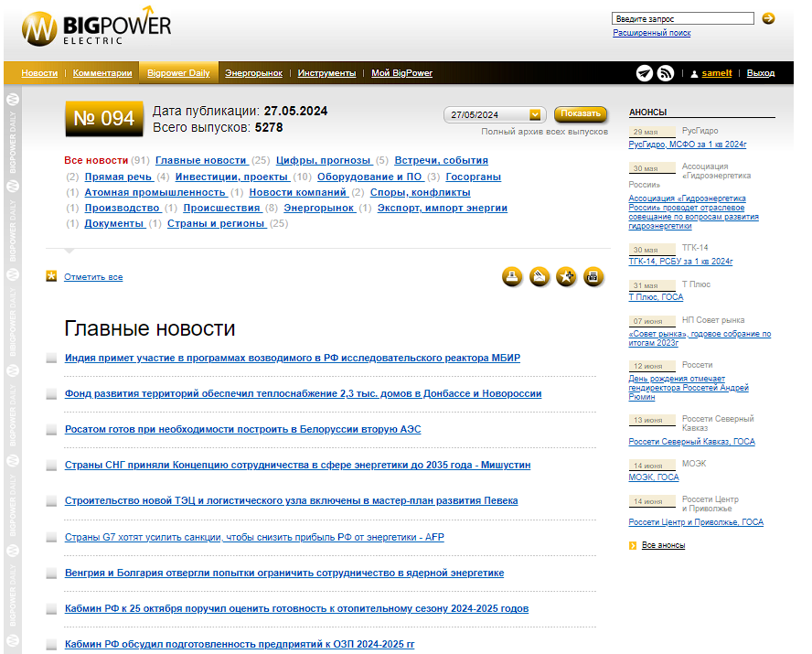This screenshot has width=812, height=654.
Task: Open the МОЭК, ГОСА announcement link
Action: [x=654, y=477]
